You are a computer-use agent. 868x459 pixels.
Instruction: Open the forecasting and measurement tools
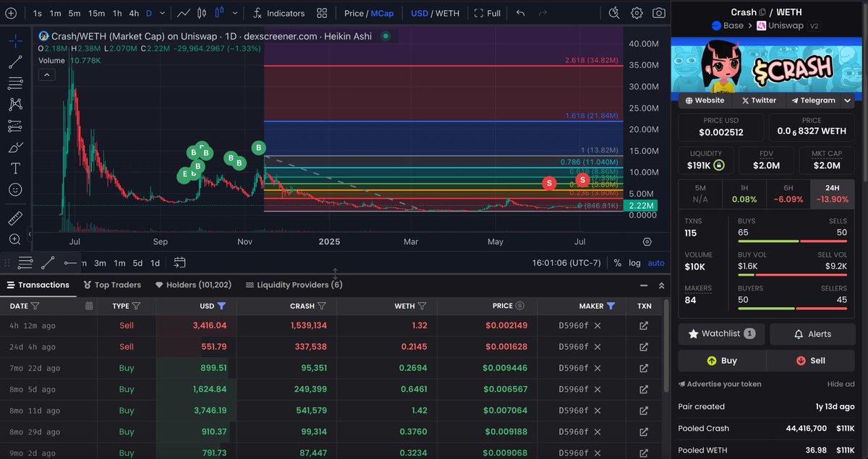tap(15, 126)
